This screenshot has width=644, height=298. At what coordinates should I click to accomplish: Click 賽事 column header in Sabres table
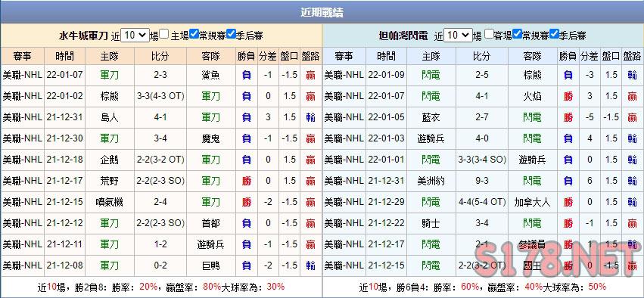tap(22, 56)
